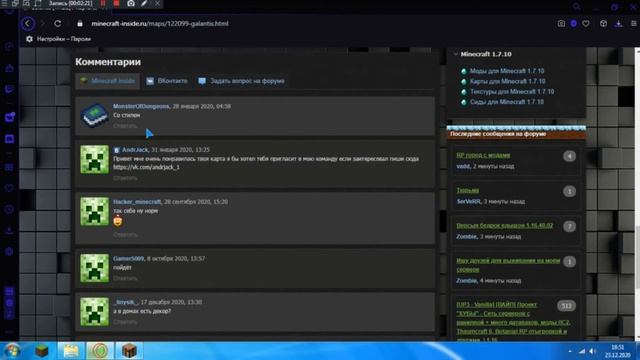Click the browser back arrow button
640x360 pixels.
pos(28,24)
